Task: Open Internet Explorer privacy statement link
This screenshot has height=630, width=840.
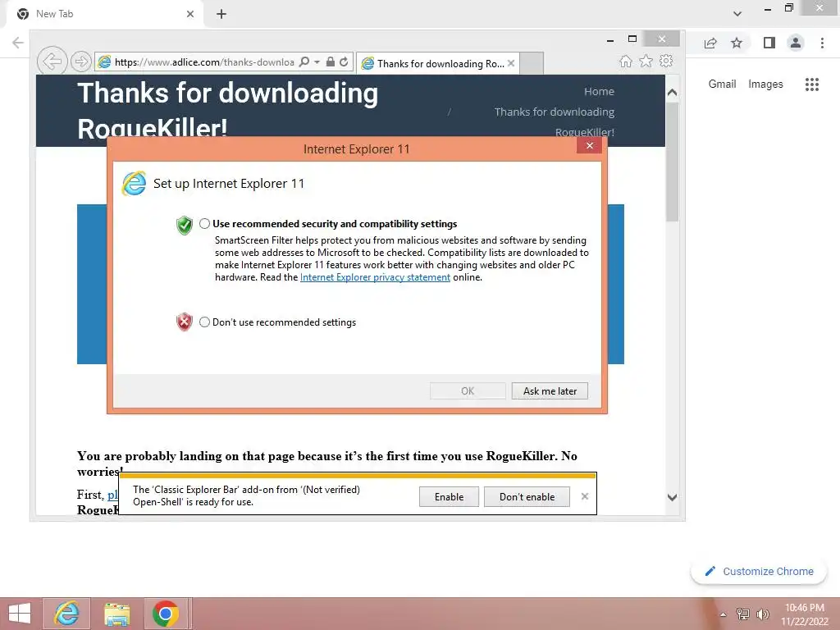Action: (375, 277)
